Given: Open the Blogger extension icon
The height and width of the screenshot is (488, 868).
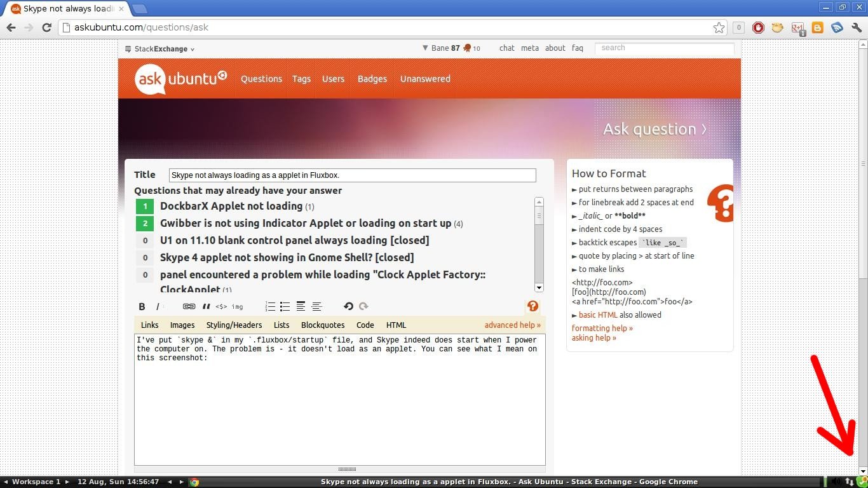Looking at the screenshot, I should 818,27.
